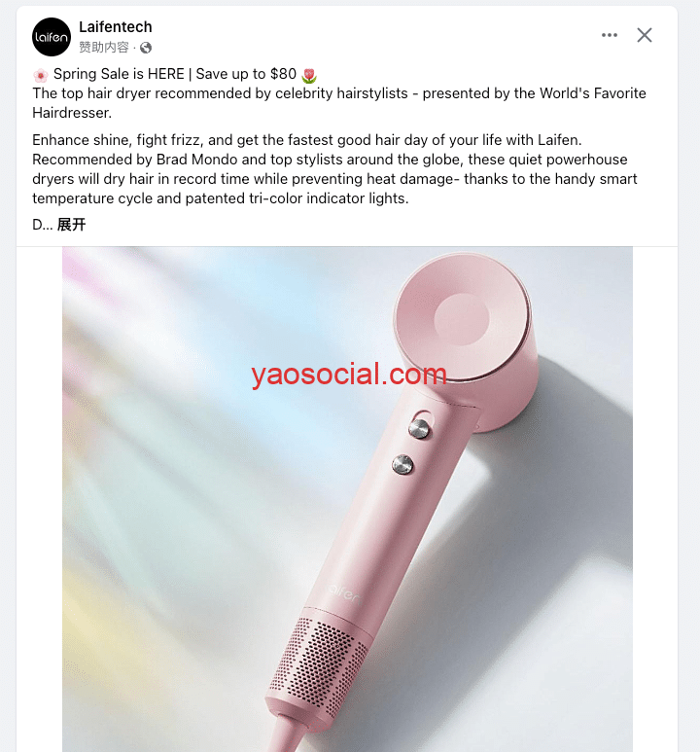Screen dimensions: 700x752
Task: Click the lower silver button on the dryer
Action: [x=402, y=464]
